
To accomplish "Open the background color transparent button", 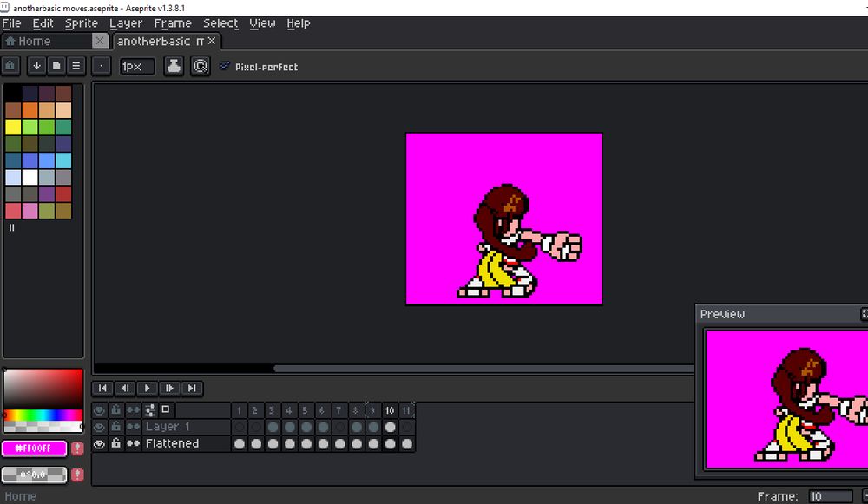I will pos(35,475).
